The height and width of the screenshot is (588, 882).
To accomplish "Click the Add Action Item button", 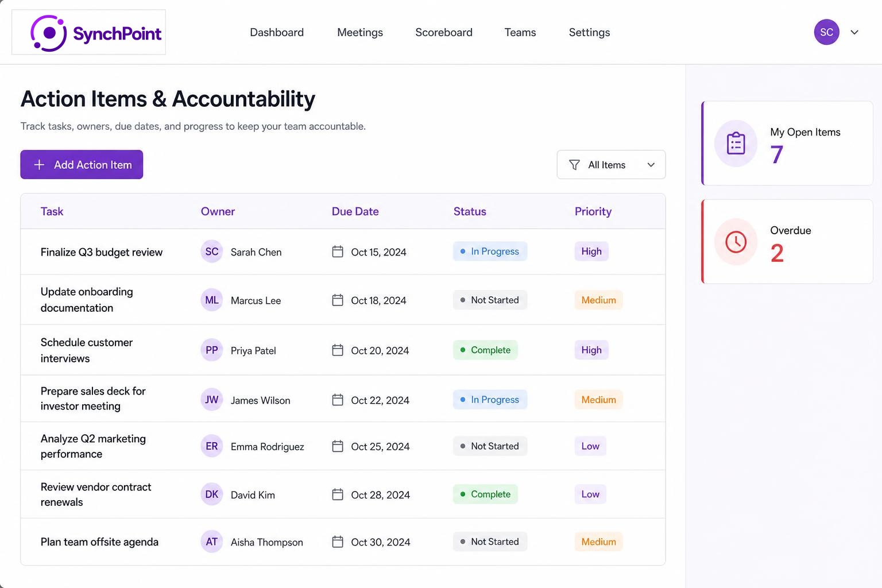I will (x=82, y=165).
